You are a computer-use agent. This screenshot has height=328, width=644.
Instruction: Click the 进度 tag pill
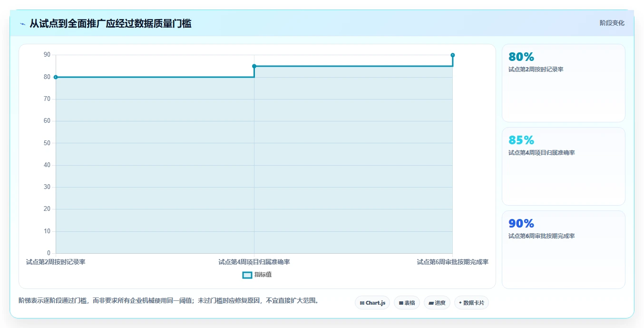coord(437,303)
